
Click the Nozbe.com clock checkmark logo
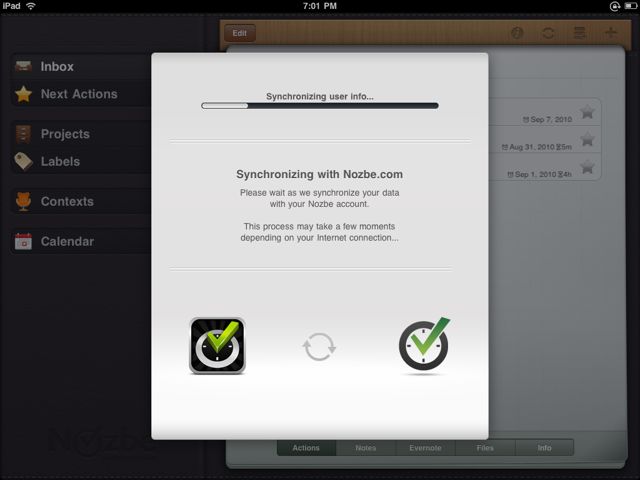tap(424, 344)
